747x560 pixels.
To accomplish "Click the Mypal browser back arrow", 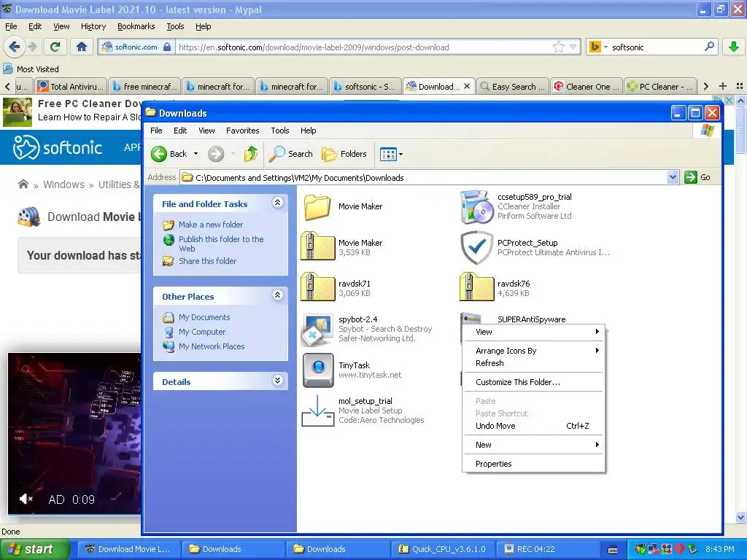I will coord(14,47).
